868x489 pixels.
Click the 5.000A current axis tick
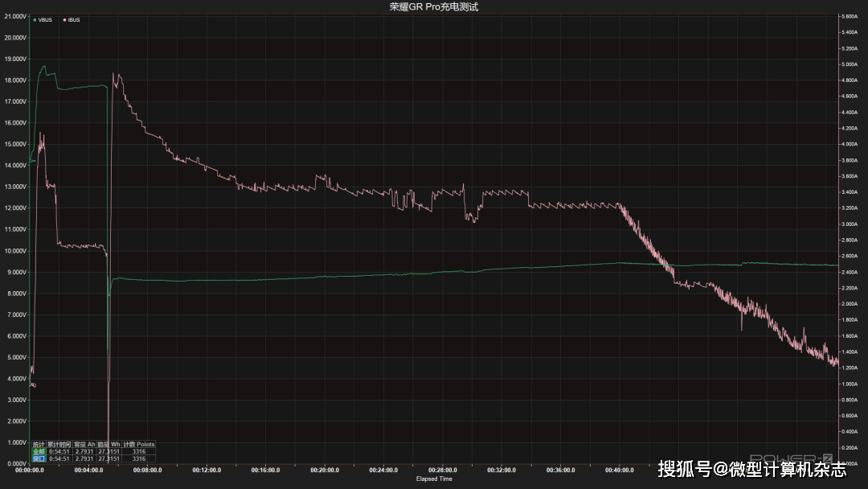coord(850,64)
